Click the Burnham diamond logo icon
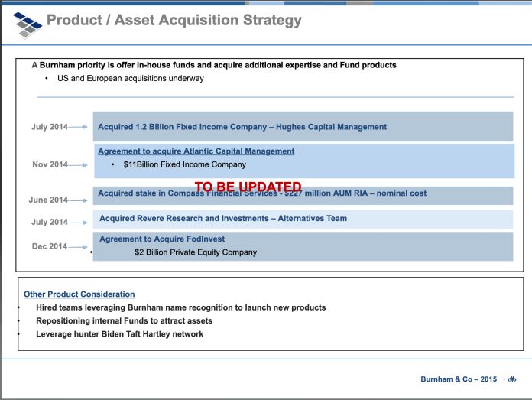The image size is (532, 400). (x=28, y=24)
